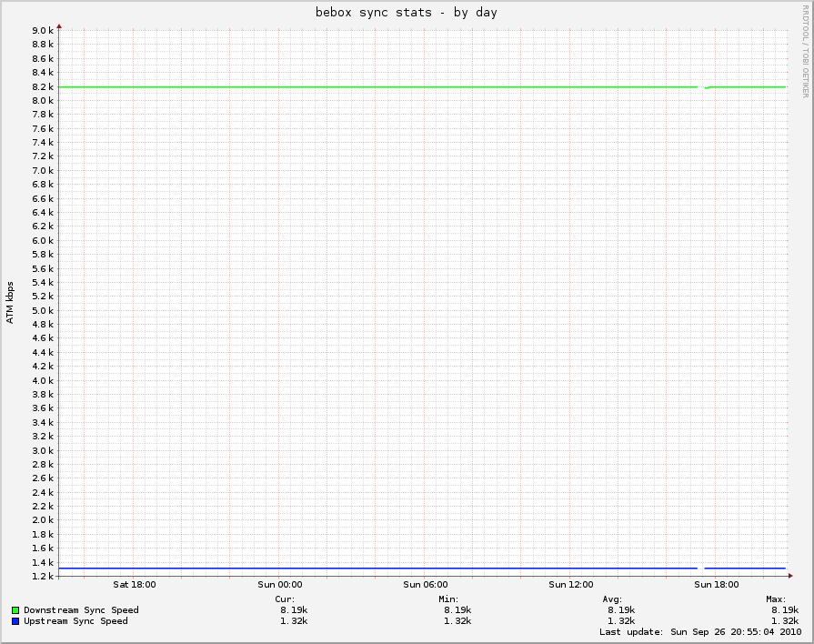814x644 pixels.
Task: Click the '1.4 k' y-axis label
Action: (x=43, y=562)
